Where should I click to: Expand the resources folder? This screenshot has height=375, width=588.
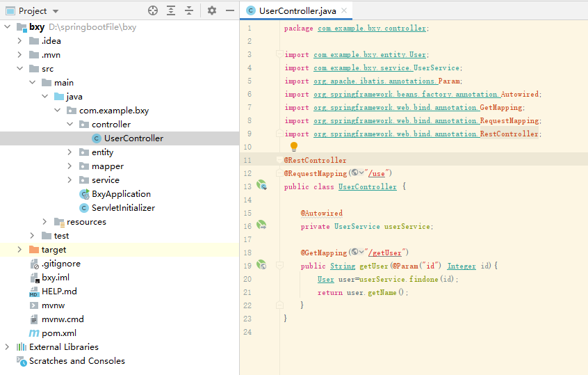44,221
